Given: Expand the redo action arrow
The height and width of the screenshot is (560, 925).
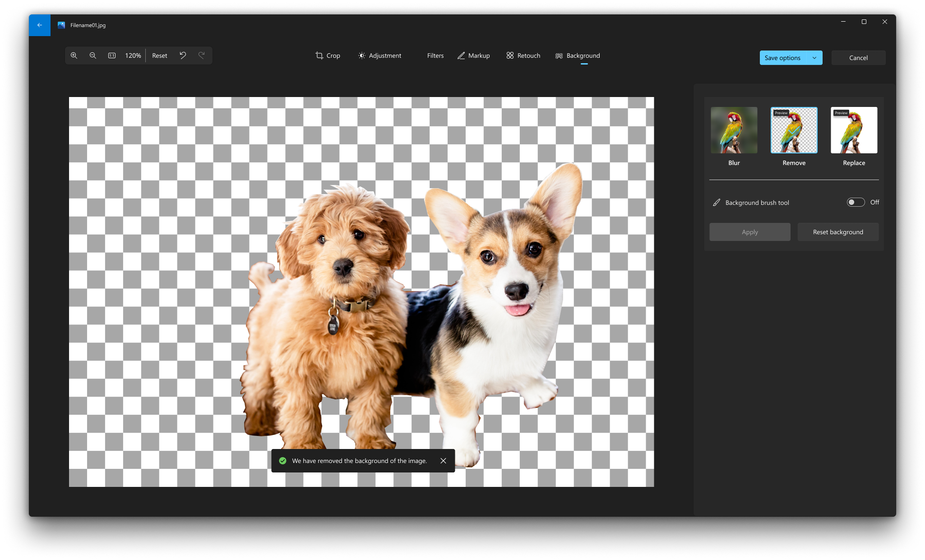Looking at the screenshot, I should (x=202, y=56).
